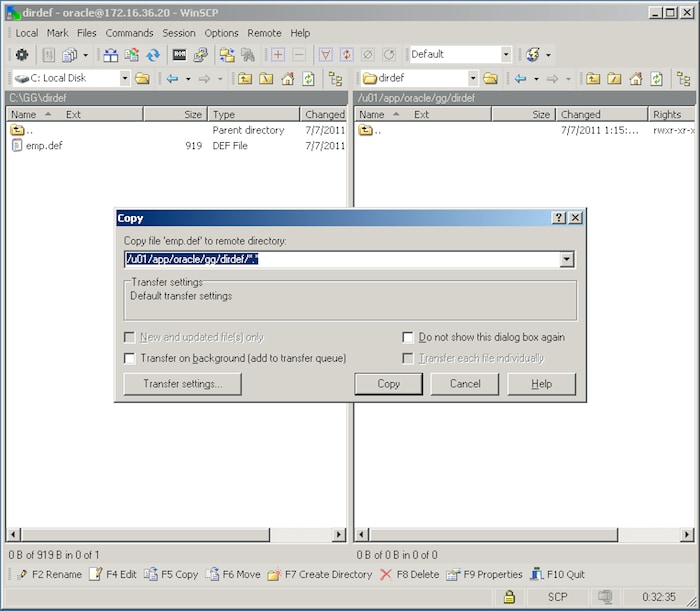Refresh the remote panel
Viewport: 700px width, 611px height.
657,79
